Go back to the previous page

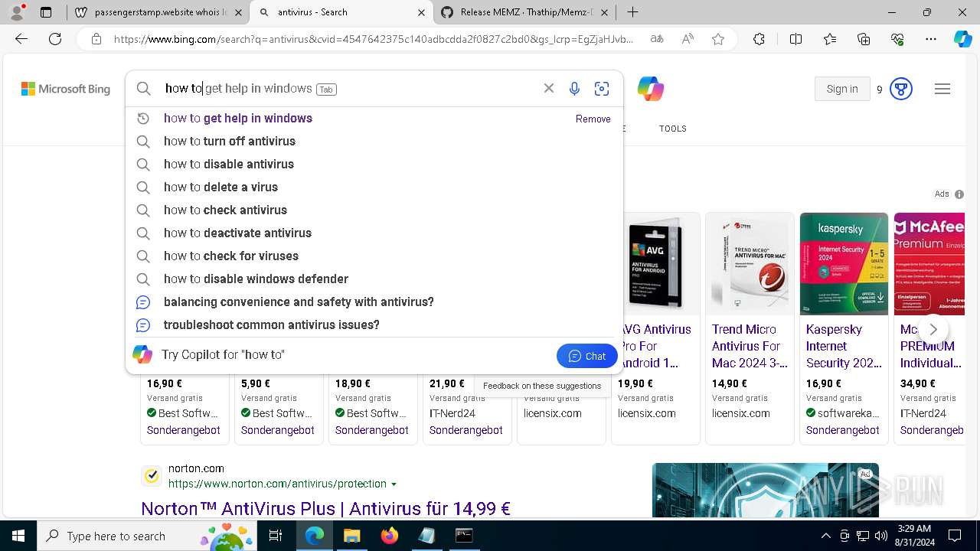(x=21, y=39)
